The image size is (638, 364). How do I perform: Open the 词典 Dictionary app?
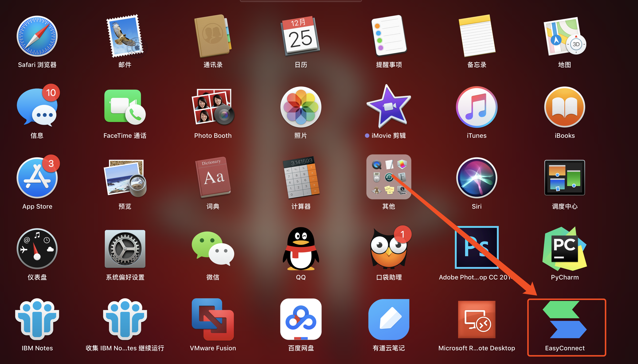213,178
